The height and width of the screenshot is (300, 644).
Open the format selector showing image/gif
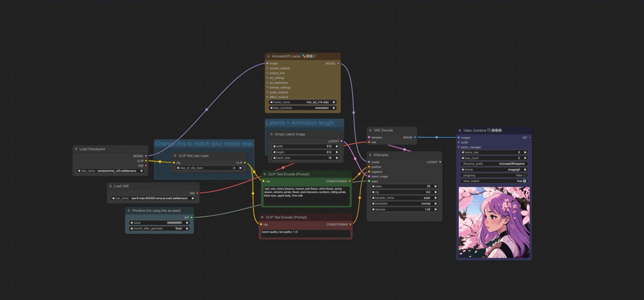coord(493,169)
